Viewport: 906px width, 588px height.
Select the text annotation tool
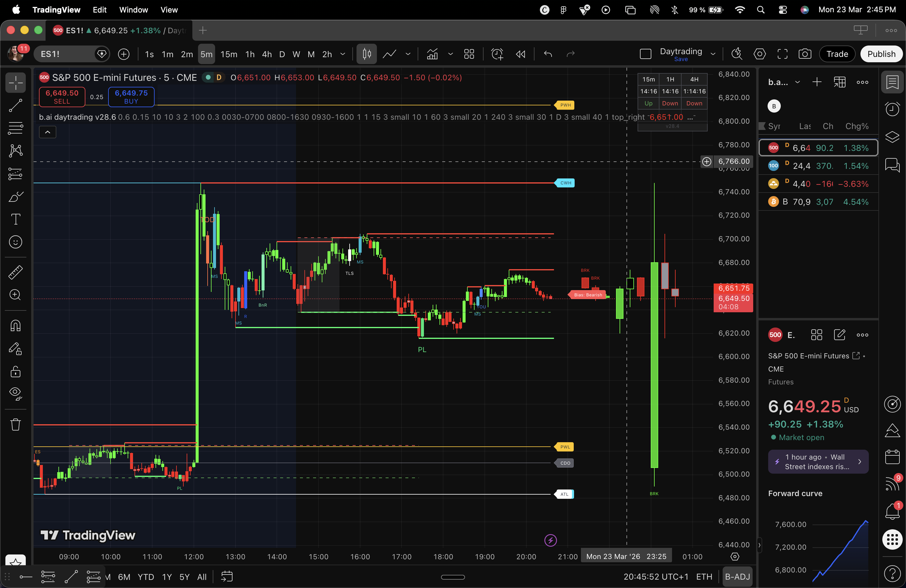(x=16, y=219)
